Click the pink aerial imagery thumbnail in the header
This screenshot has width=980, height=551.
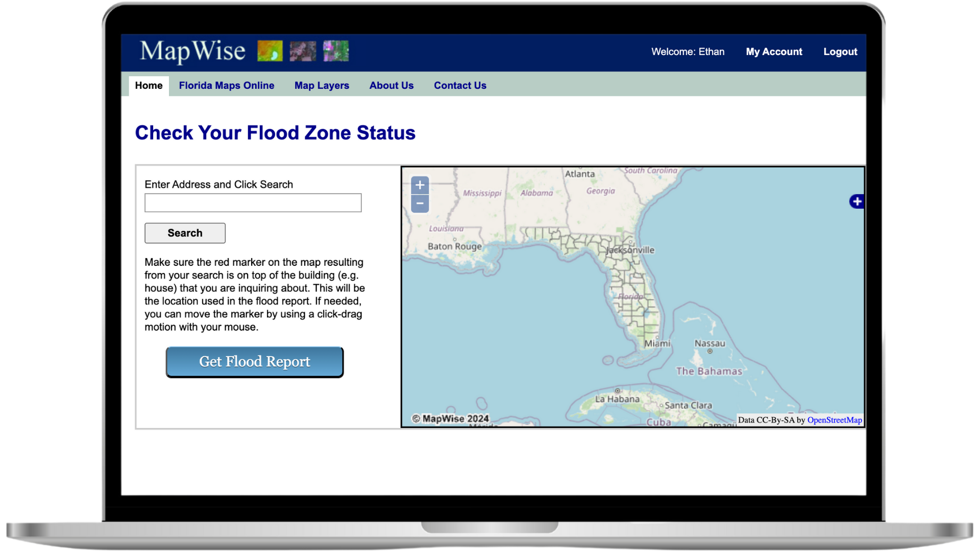(303, 51)
